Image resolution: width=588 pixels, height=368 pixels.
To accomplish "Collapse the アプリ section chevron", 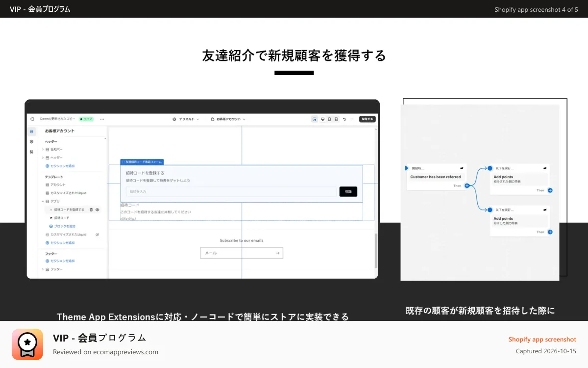I will pyautogui.click(x=43, y=201).
